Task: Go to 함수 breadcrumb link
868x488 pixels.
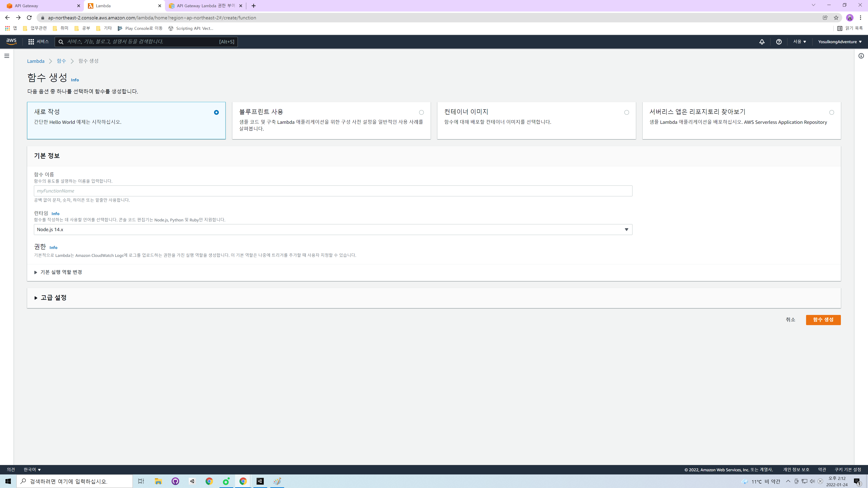Action: pos(61,61)
